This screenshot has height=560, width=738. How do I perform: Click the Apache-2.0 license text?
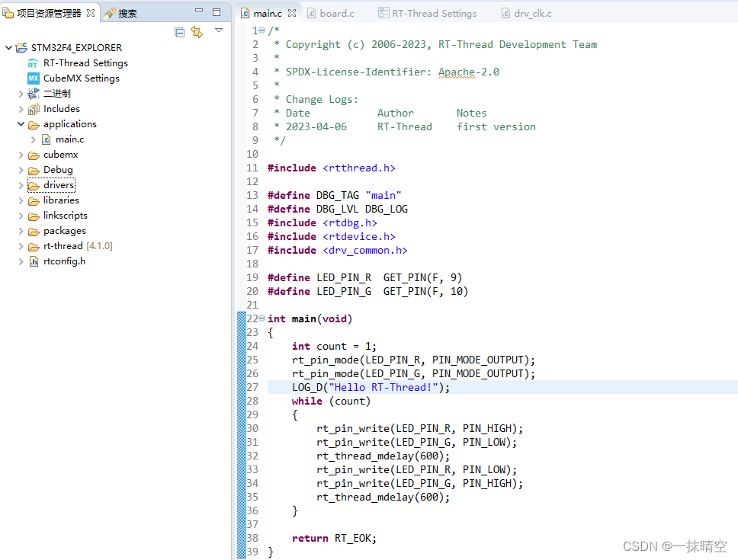[469, 72]
